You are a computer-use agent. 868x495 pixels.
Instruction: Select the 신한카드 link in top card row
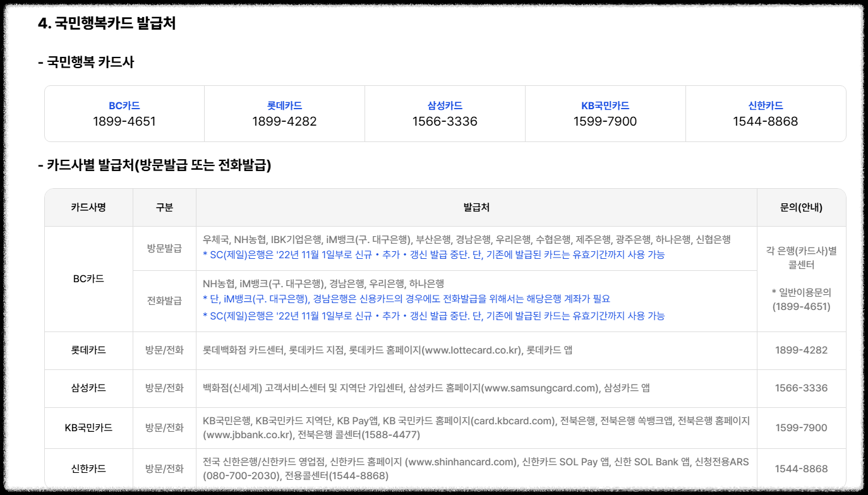tap(766, 105)
